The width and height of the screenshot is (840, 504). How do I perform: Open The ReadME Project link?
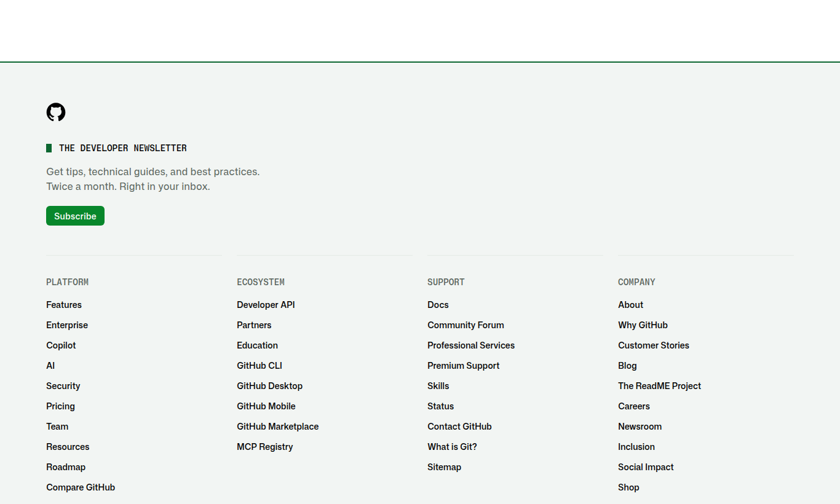click(659, 386)
